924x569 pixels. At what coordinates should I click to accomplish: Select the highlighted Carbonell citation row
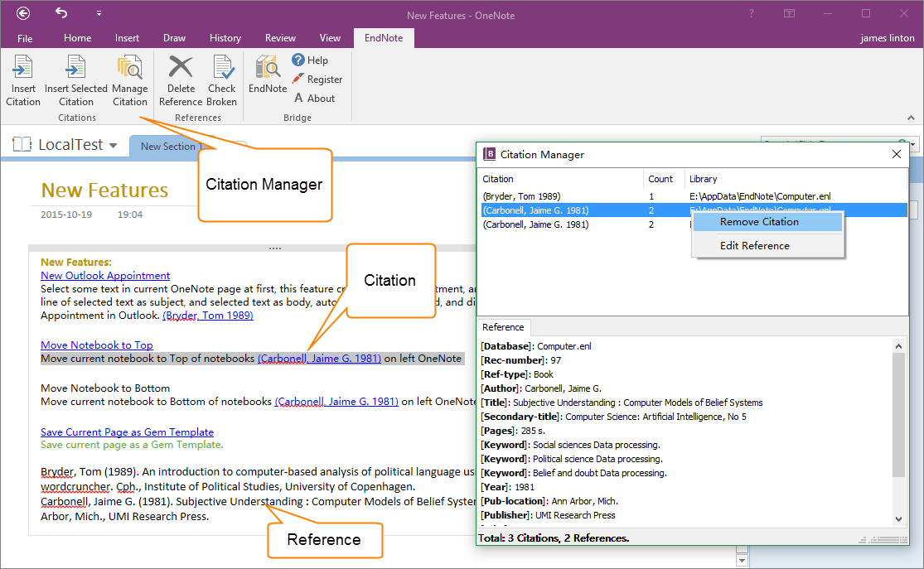(x=693, y=210)
